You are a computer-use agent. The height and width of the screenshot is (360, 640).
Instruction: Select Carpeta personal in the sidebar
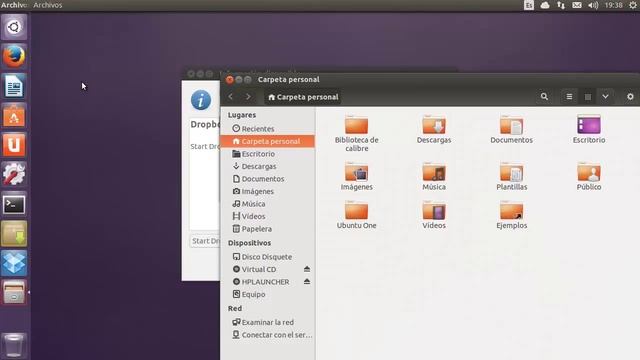(267, 141)
